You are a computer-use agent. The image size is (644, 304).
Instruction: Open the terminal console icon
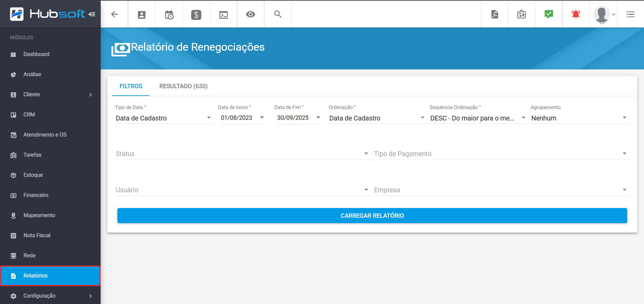[x=223, y=14]
